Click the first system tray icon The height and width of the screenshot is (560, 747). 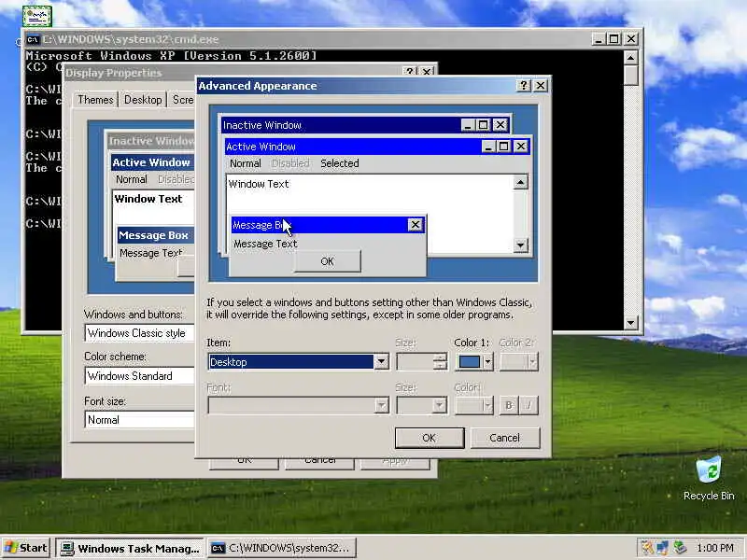tap(646, 548)
